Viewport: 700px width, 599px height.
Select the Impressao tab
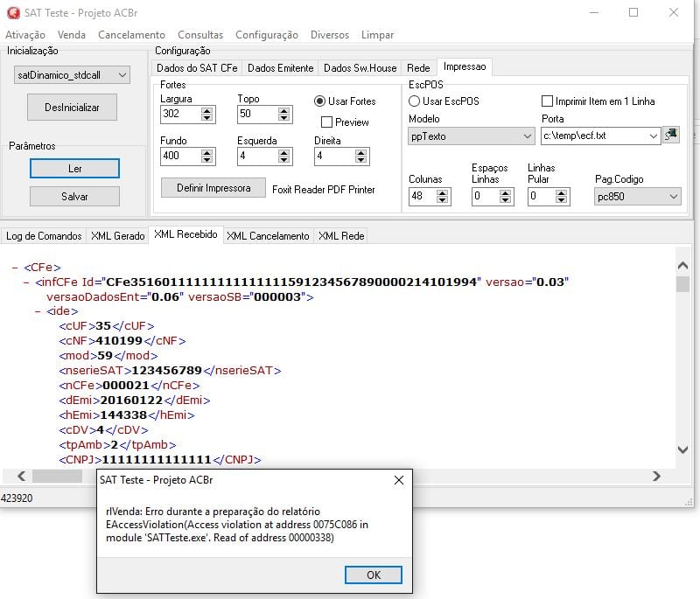point(465,66)
